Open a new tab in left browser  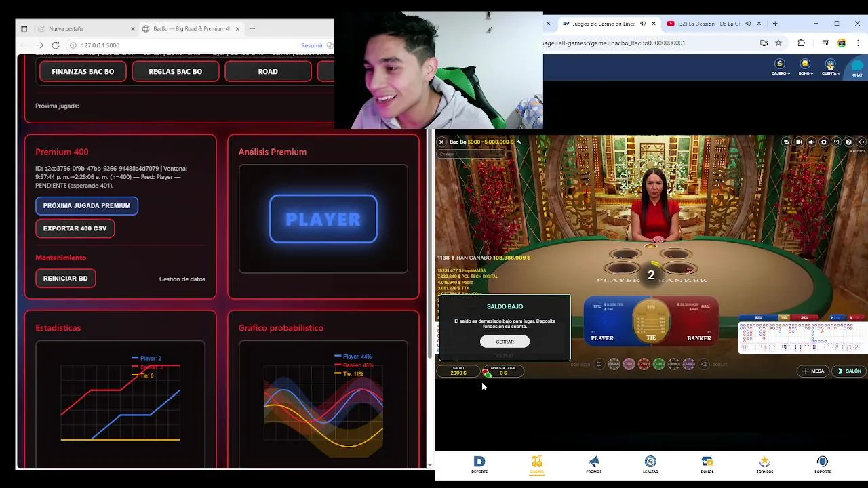252,28
